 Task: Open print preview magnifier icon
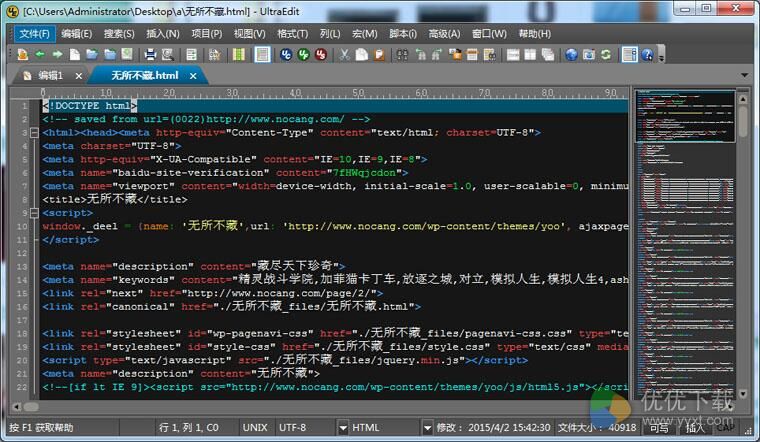pos(168,54)
